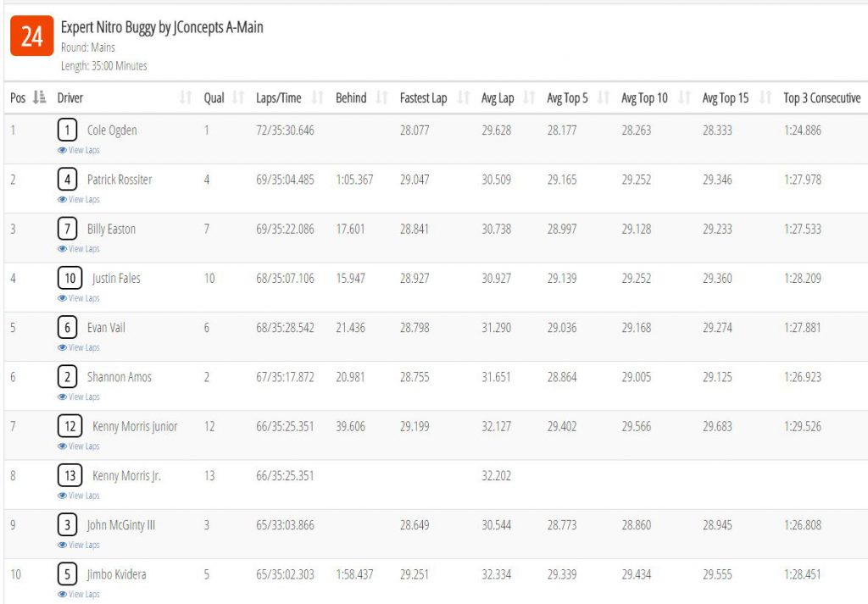Click the race title Expert Nitro Buggy by JConcepts A-Main
Screen dimensions: 868x604
[x=162, y=27]
